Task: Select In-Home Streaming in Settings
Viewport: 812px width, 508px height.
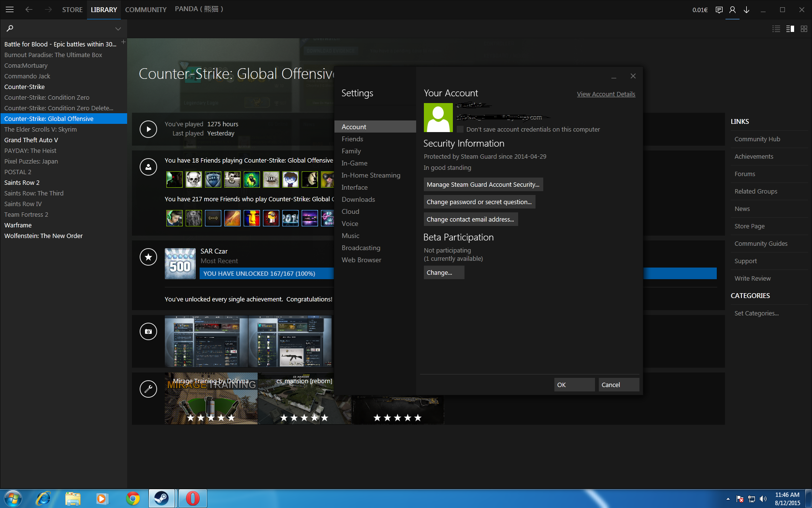Action: [375, 175]
